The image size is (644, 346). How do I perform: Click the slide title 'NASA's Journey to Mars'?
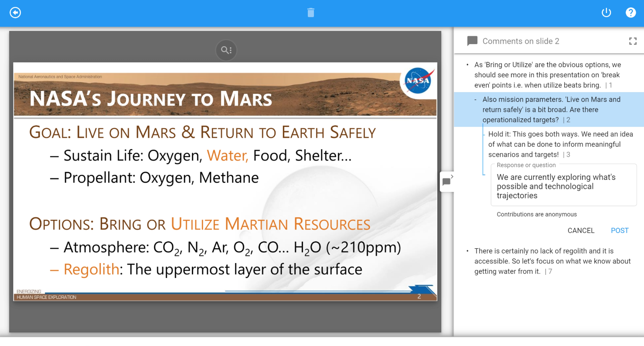click(151, 99)
